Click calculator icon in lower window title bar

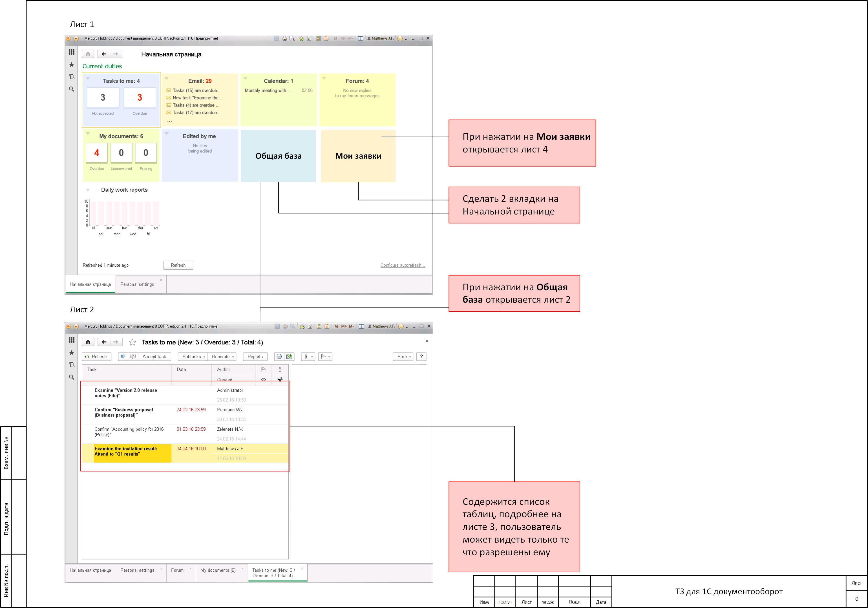point(319,326)
